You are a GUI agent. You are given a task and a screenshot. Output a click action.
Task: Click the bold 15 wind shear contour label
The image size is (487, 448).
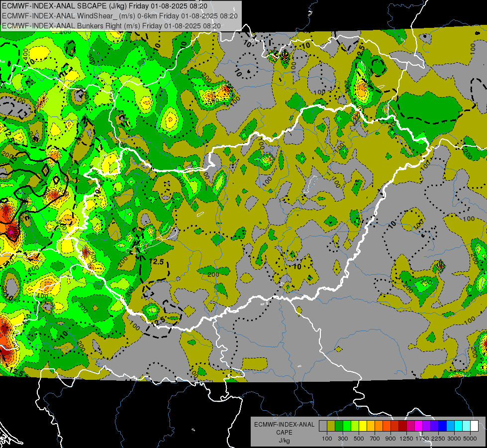tap(13, 160)
